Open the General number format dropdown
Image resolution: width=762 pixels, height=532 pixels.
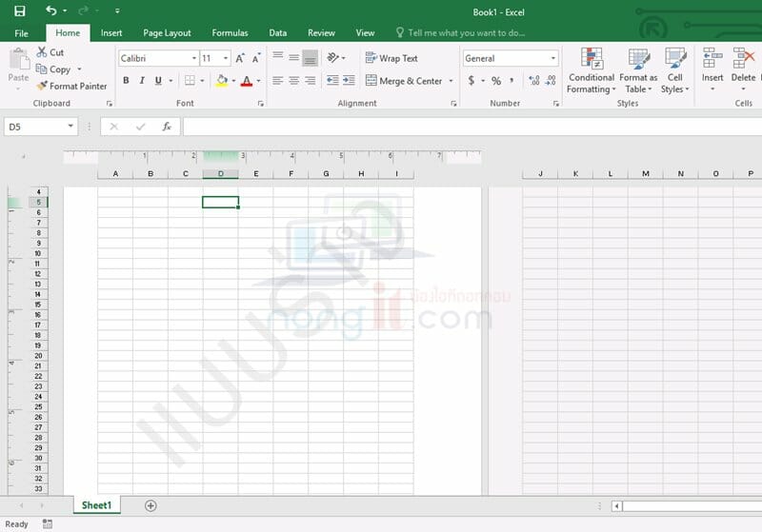pyautogui.click(x=552, y=58)
